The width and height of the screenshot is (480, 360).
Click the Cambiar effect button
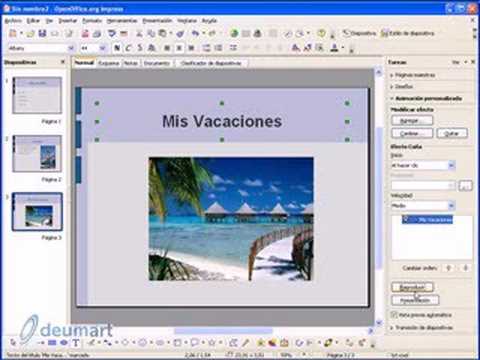412,133
